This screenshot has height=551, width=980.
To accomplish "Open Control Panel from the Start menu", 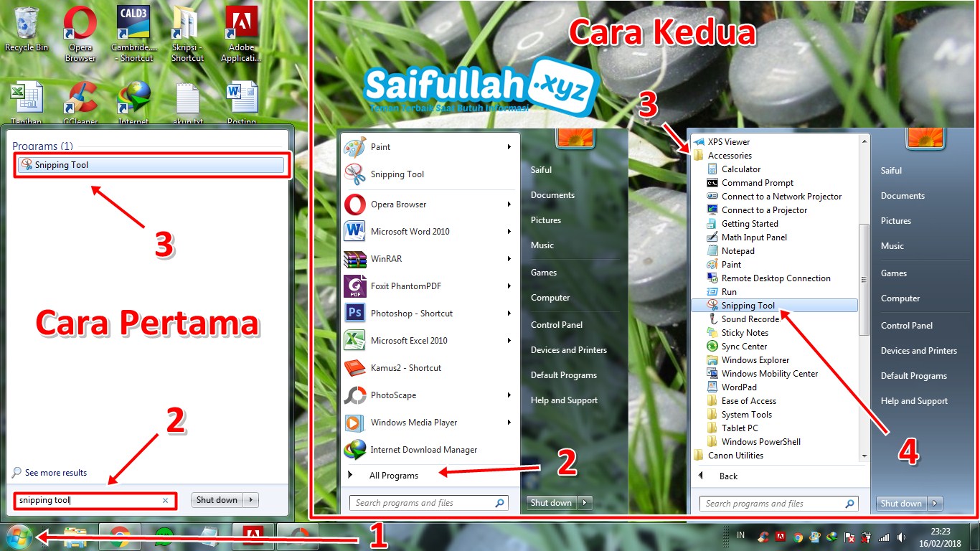I will coord(557,324).
